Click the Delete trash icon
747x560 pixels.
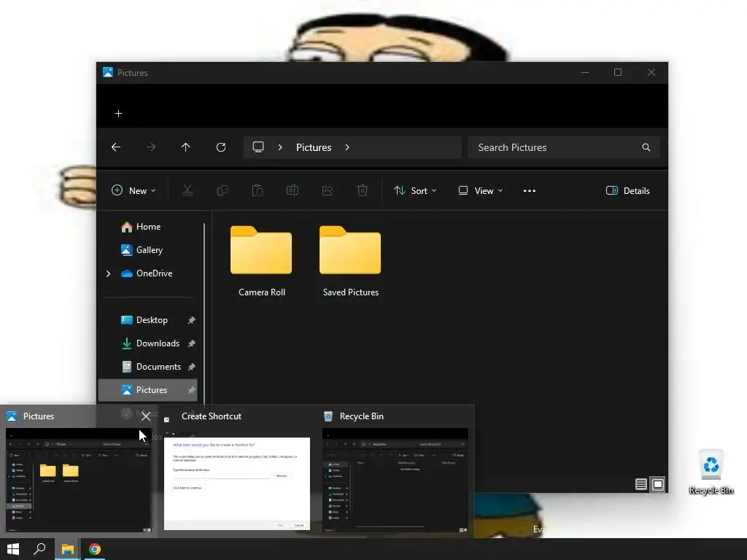click(363, 190)
